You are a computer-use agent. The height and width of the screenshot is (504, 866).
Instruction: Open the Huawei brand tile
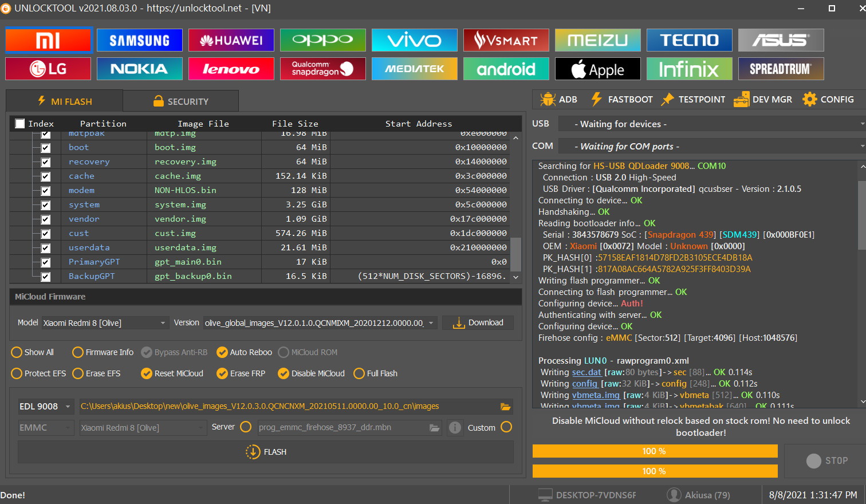tap(231, 40)
